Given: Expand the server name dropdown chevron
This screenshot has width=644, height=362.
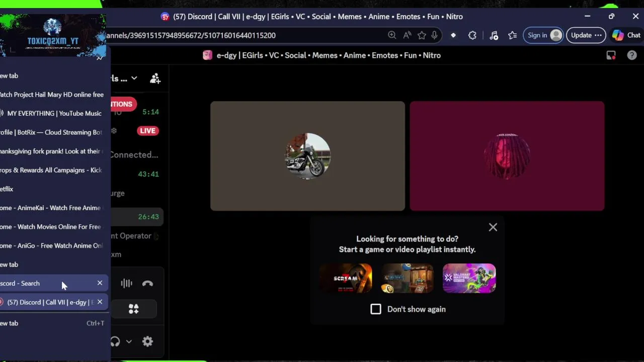Looking at the screenshot, I should (x=134, y=78).
